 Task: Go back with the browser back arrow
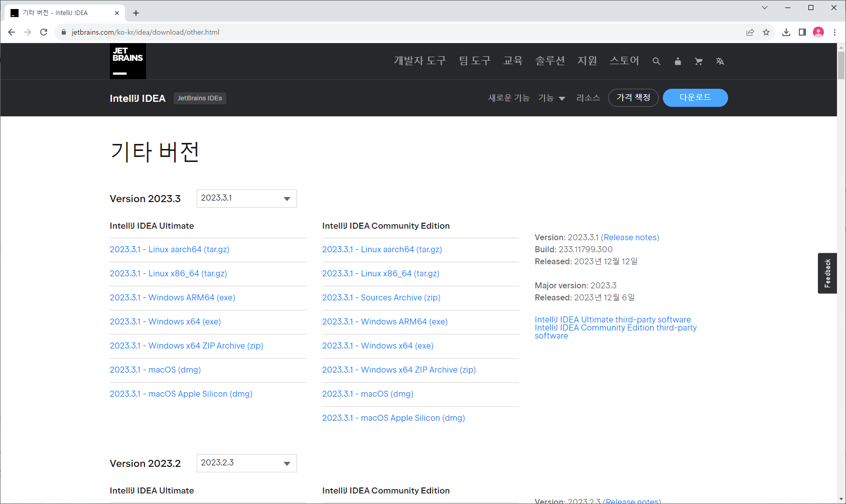pyautogui.click(x=12, y=32)
